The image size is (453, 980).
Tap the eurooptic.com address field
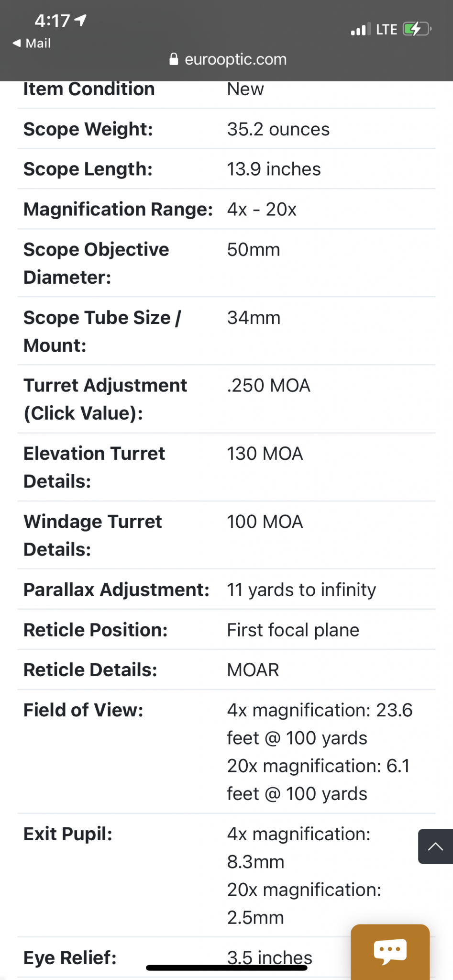pos(235,59)
